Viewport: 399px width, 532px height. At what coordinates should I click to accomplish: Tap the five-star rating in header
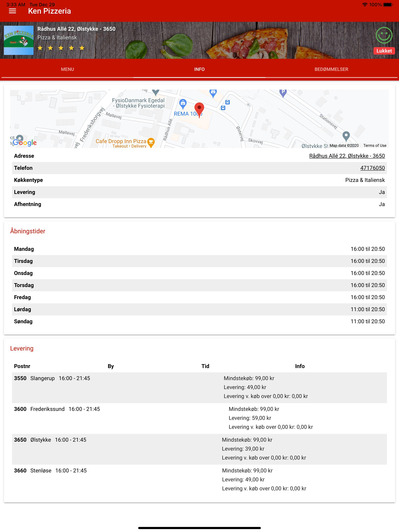[61, 48]
